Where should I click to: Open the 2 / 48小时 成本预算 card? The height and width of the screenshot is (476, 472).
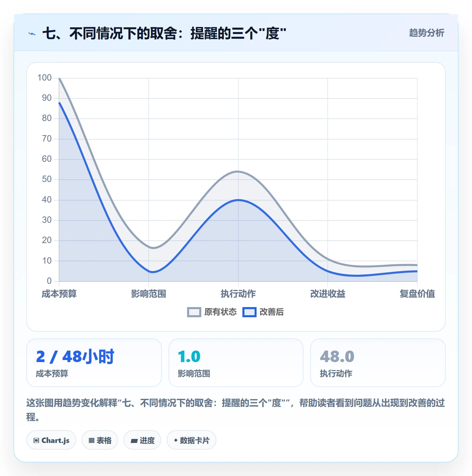(94, 363)
